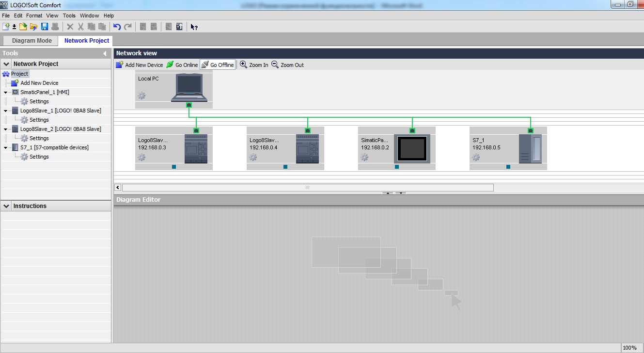Open the Window menu
The image size is (644, 353).
click(89, 16)
